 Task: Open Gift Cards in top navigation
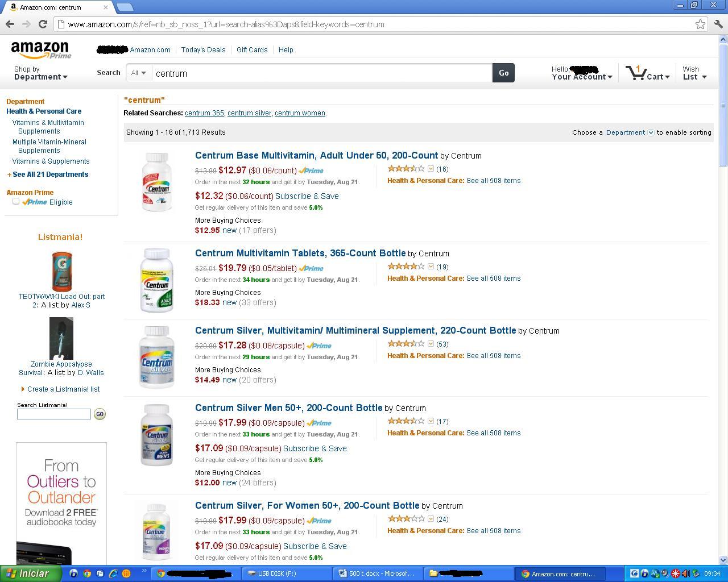pyautogui.click(x=252, y=50)
